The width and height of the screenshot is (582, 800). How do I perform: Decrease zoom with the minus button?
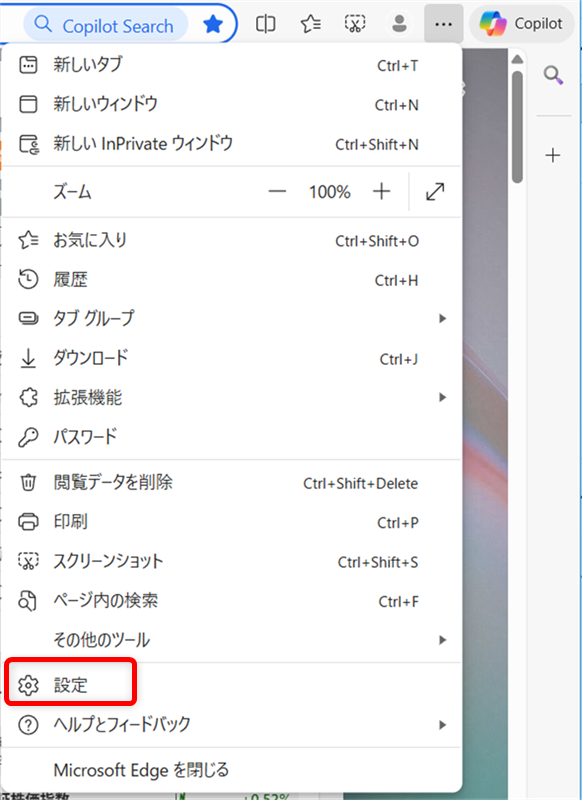tap(277, 192)
